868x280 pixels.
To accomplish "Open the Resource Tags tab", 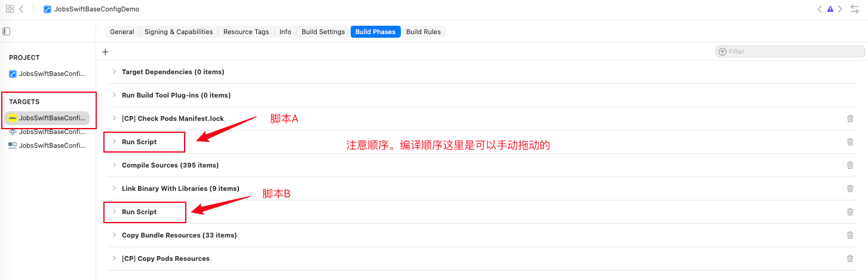I will pyautogui.click(x=246, y=32).
